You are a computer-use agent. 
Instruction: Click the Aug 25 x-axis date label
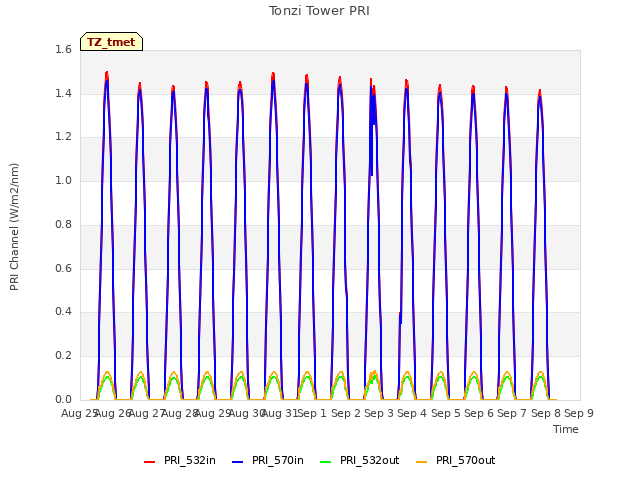pyautogui.click(x=79, y=413)
